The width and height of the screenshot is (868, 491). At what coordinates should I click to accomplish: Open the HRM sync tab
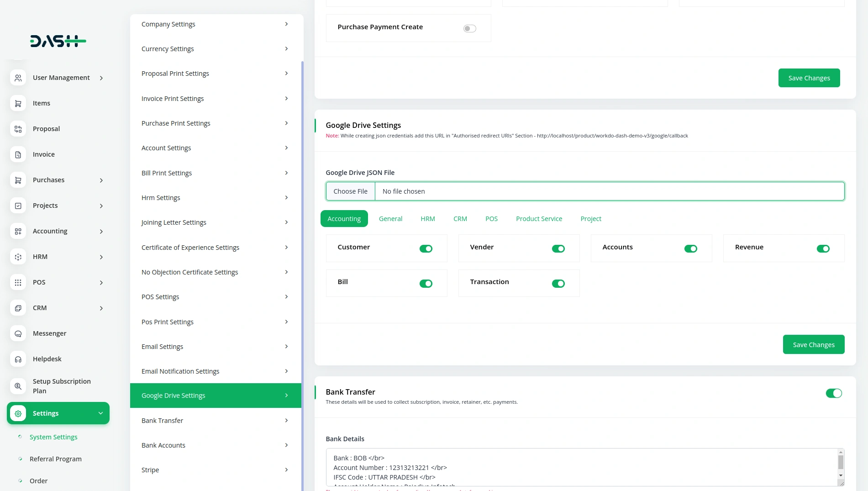click(x=428, y=219)
